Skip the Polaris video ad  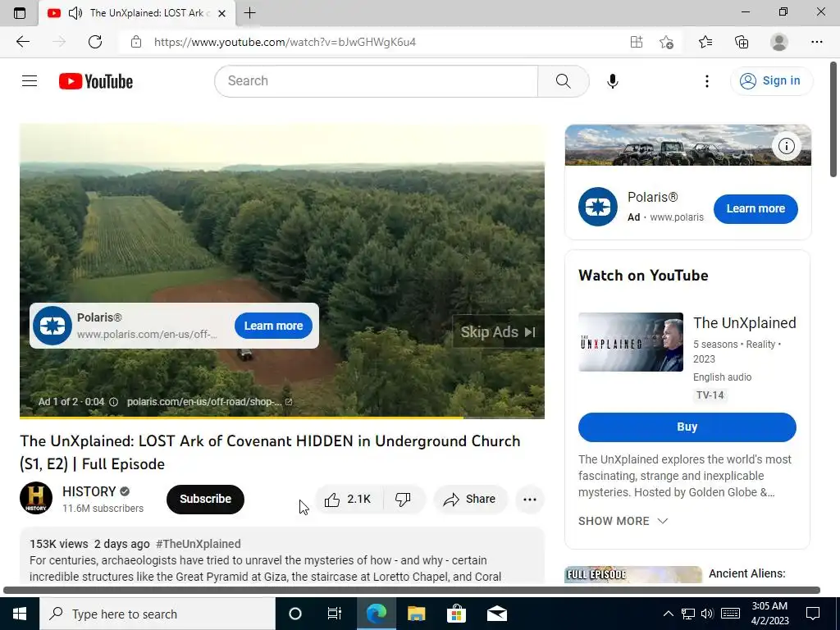[x=498, y=331]
